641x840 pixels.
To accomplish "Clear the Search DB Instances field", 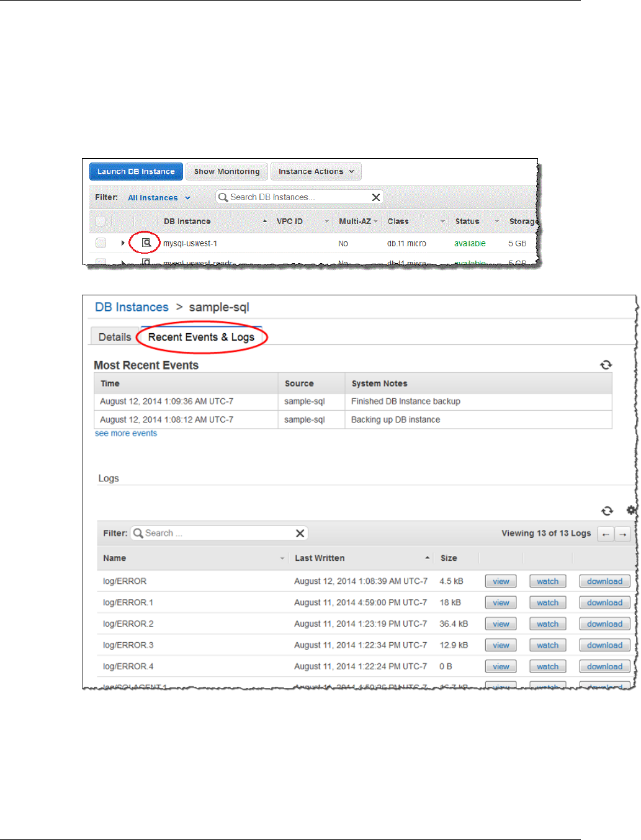I will [375, 197].
